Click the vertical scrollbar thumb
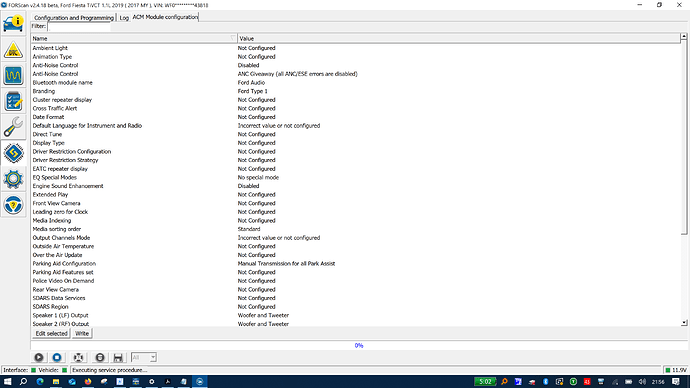The width and height of the screenshot is (690, 388). pos(684,137)
